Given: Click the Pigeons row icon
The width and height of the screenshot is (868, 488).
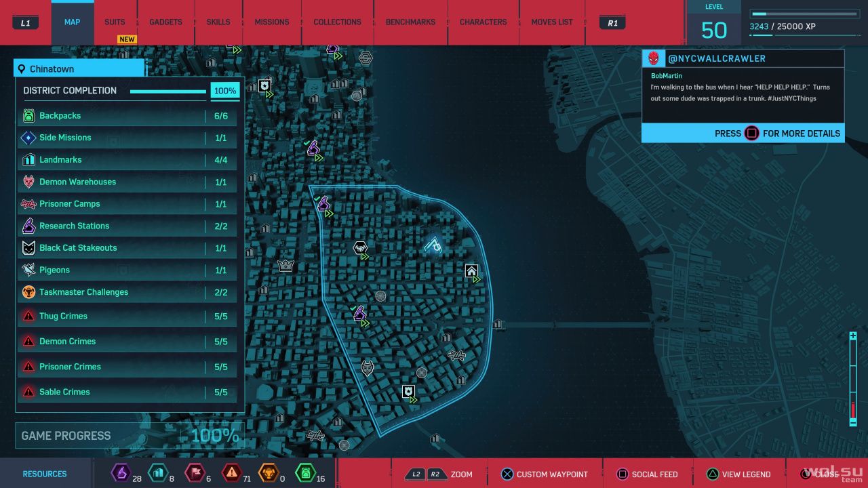Looking at the screenshot, I should click(x=28, y=270).
